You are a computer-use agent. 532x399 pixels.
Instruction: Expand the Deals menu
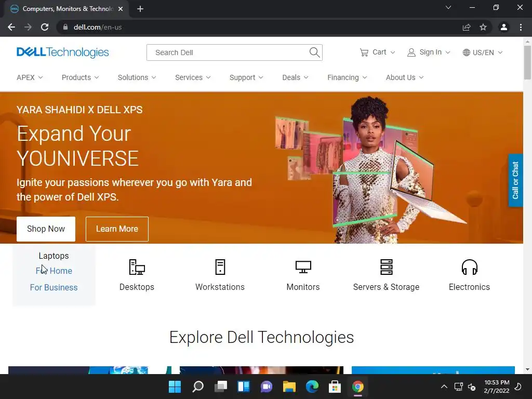point(295,77)
